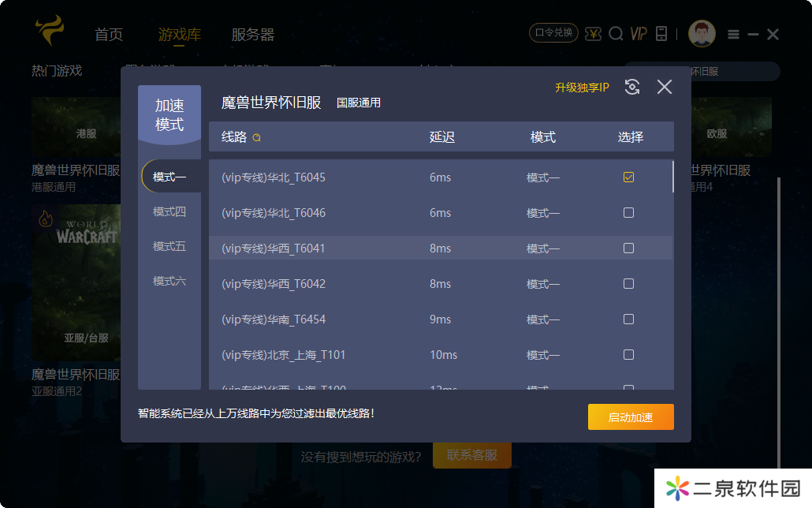Open the 港服 game thumbnail
The height and width of the screenshot is (508, 812).
pyautogui.click(x=76, y=127)
